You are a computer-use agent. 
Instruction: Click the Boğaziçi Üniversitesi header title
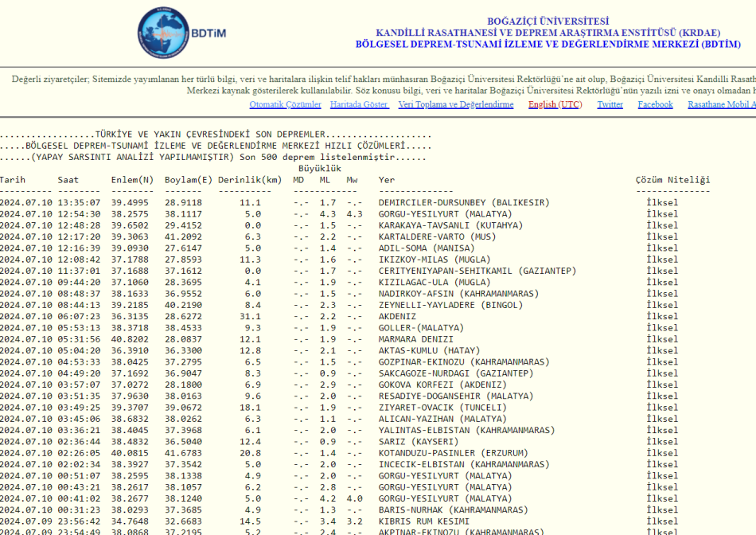point(548,21)
